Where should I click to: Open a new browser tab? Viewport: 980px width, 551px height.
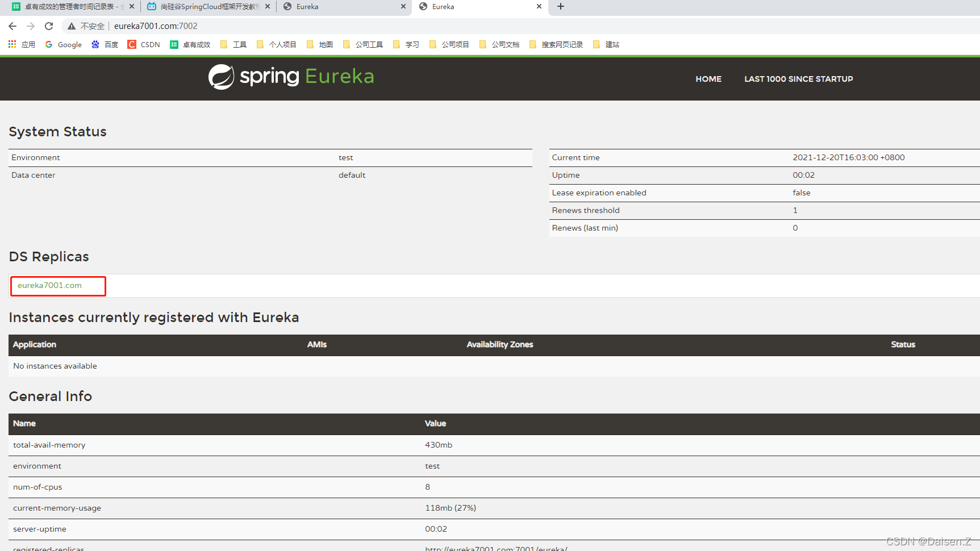(561, 7)
